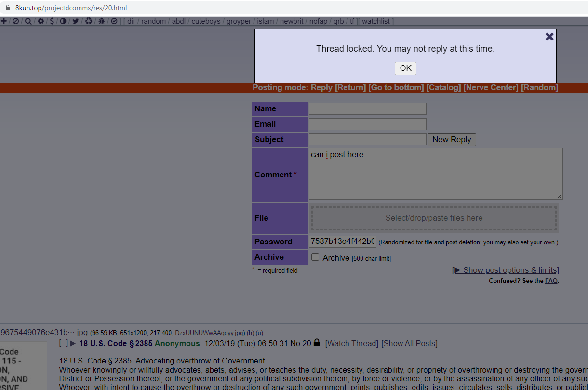This screenshot has width=588, height=390.
Task: Click the padlock icon beside No.20
Action: click(317, 343)
